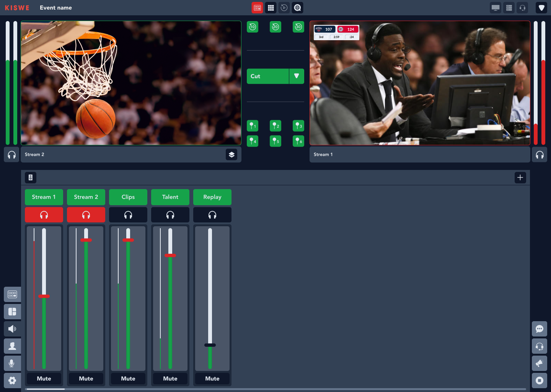551x392 pixels.
Task: Click Stream 2 fader red handle
Action: pyautogui.click(x=86, y=240)
